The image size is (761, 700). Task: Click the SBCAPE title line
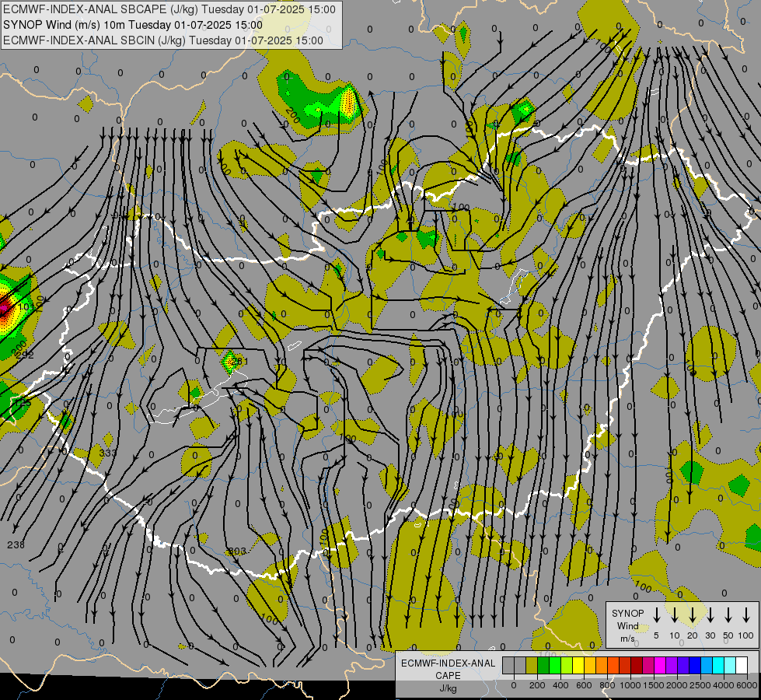coord(169,9)
